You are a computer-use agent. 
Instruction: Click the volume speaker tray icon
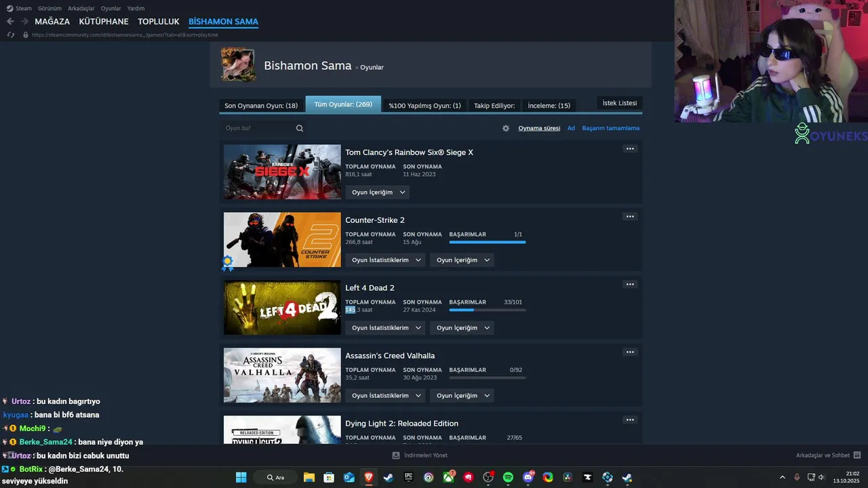(x=821, y=477)
